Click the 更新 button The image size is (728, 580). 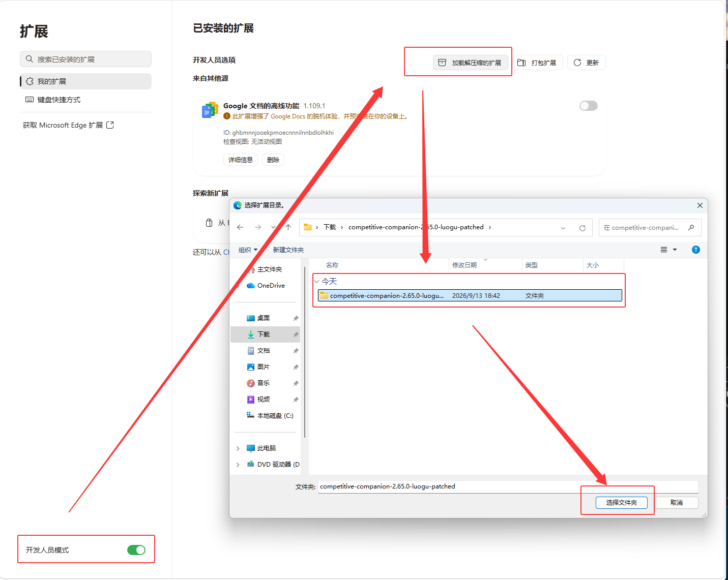point(587,63)
